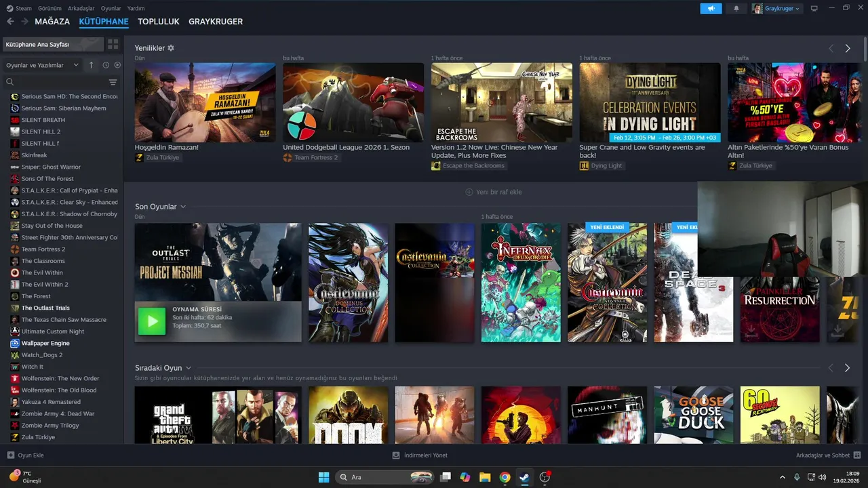This screenshot has width=868, height=488.
Task: Click in the library search field
Action: (x=54, y=82)
